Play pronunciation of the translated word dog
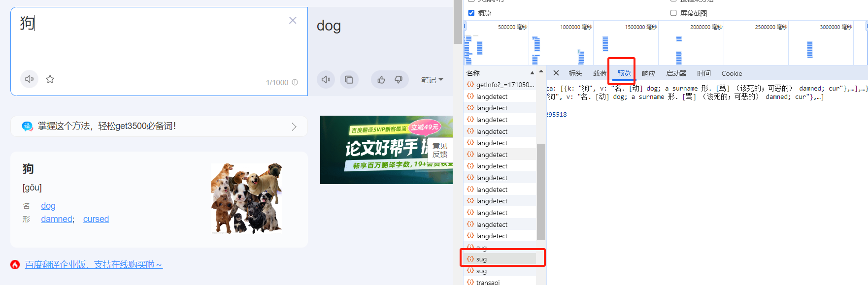868x285 pixels. (326, 79)
